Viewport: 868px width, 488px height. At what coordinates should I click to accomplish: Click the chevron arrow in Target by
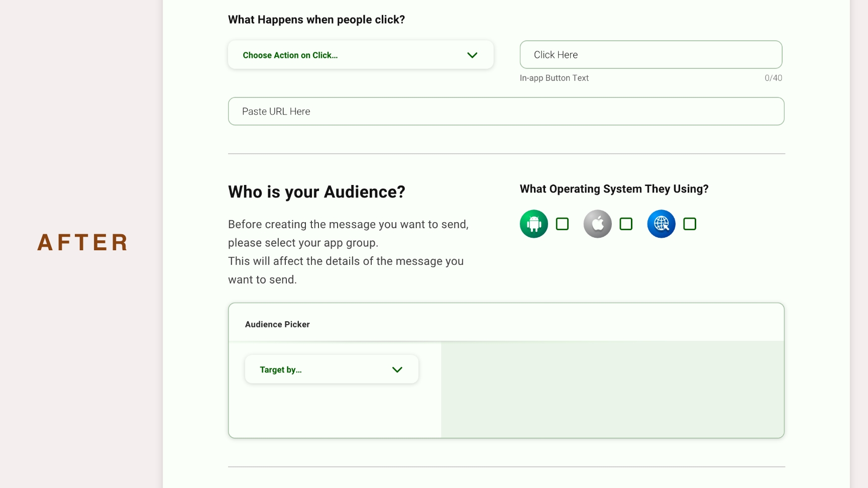point(397,370)
